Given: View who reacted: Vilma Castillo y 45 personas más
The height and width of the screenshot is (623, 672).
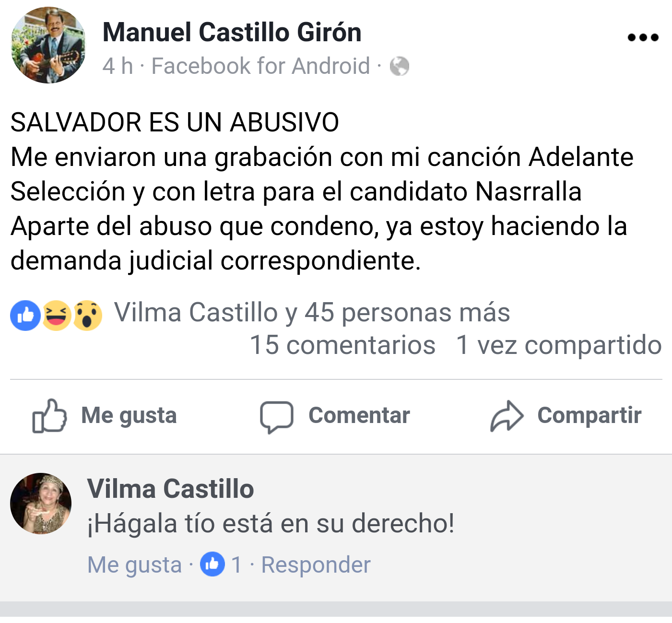Looking at the screenshot, I should [312, 312].
